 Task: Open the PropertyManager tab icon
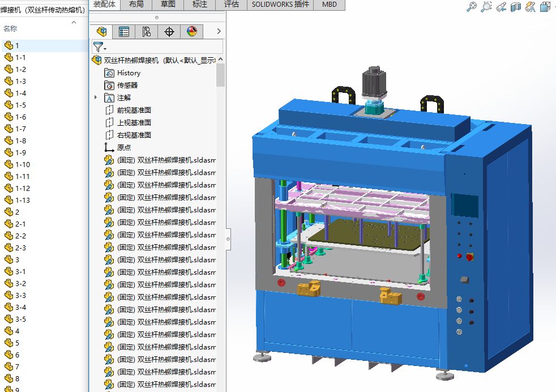(x=123, y=32)
